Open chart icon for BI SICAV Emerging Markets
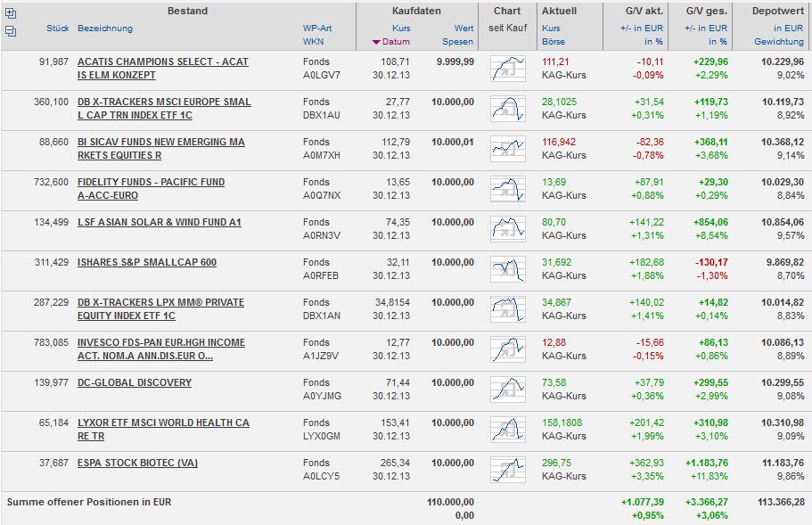 (x=507, y=150)
